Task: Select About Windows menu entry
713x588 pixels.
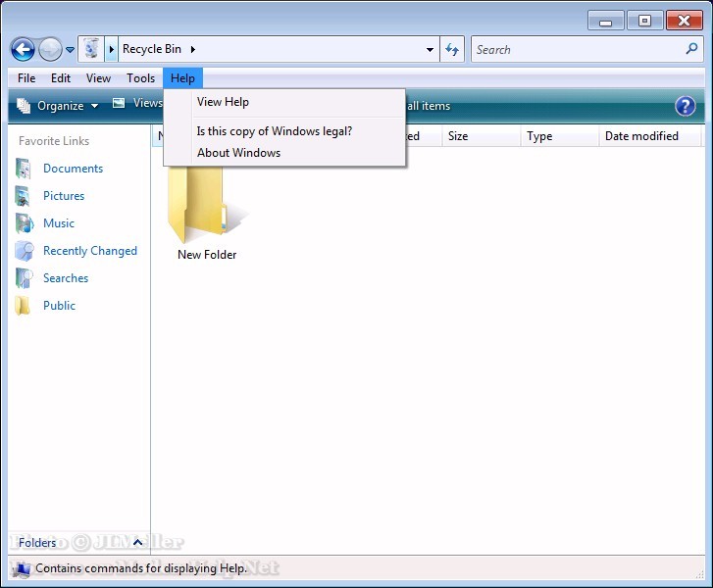Action: 284,153
